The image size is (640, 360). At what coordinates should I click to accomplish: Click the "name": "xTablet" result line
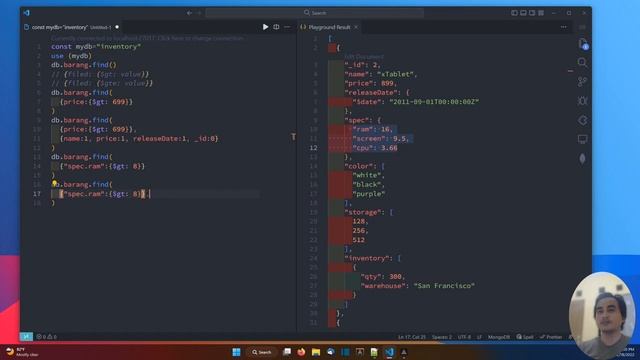coord(381,74)
